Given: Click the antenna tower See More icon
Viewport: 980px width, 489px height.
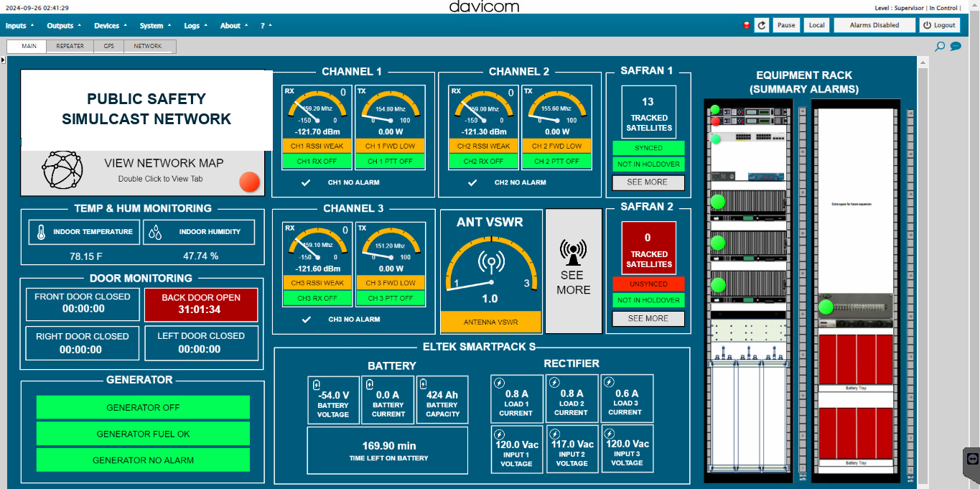Looking at the screenshot, I should [572, 251].
